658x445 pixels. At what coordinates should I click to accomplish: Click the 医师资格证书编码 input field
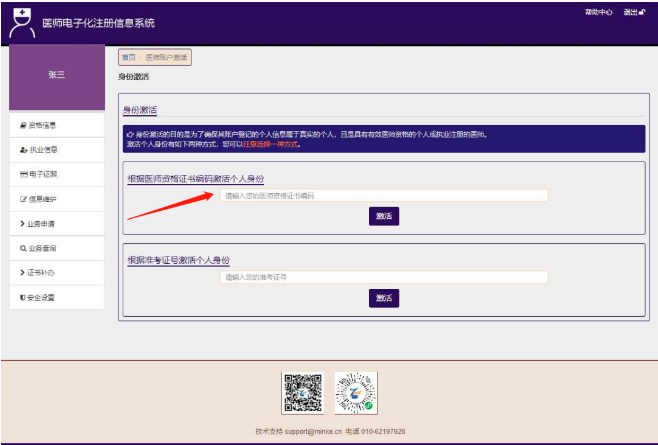[x=383, y=196]
